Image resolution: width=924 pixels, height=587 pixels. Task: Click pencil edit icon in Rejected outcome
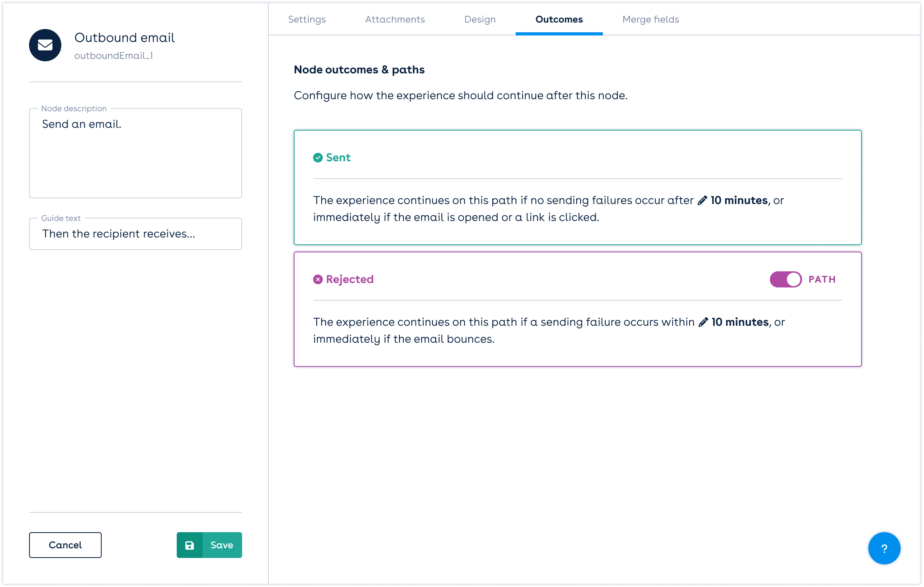click(703, 322)
